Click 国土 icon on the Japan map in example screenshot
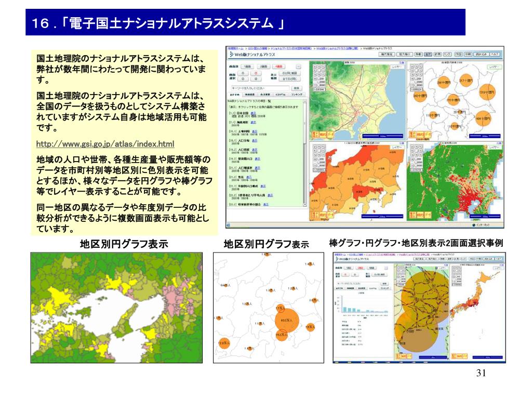 pos(454,356)
